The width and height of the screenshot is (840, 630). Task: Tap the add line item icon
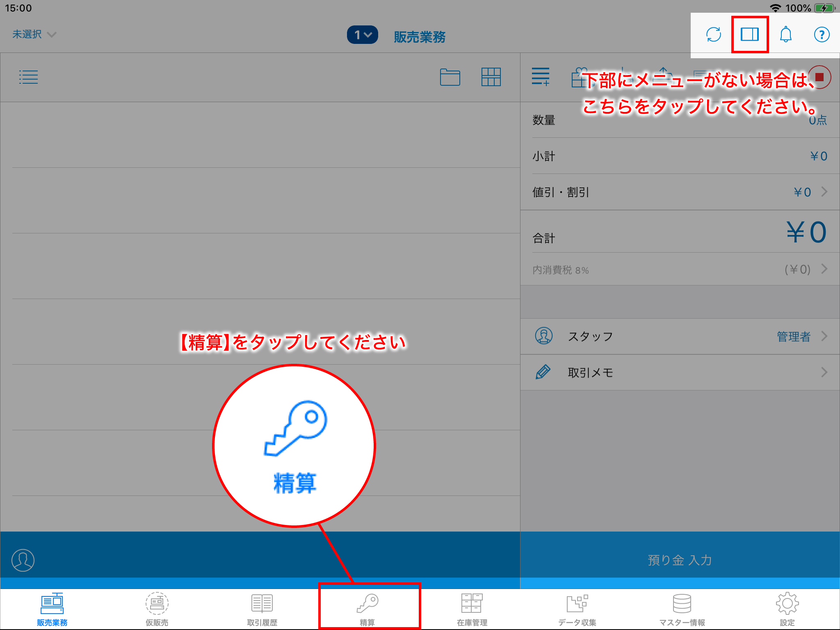(x=541, y=77)
